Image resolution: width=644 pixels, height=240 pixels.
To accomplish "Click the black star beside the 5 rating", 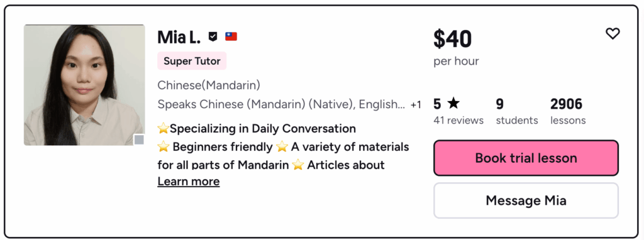I will click(x=453, y=104).
